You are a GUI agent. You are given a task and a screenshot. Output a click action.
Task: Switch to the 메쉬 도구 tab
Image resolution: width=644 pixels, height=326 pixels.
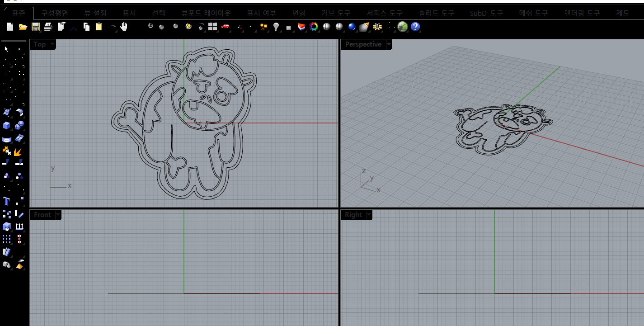(x=533, y=13)
